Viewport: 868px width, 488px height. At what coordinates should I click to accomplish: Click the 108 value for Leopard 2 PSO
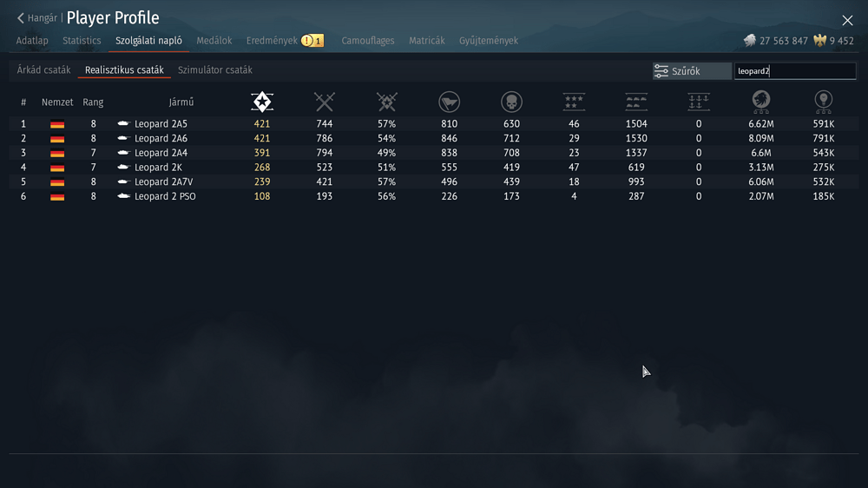coord(262,196)
